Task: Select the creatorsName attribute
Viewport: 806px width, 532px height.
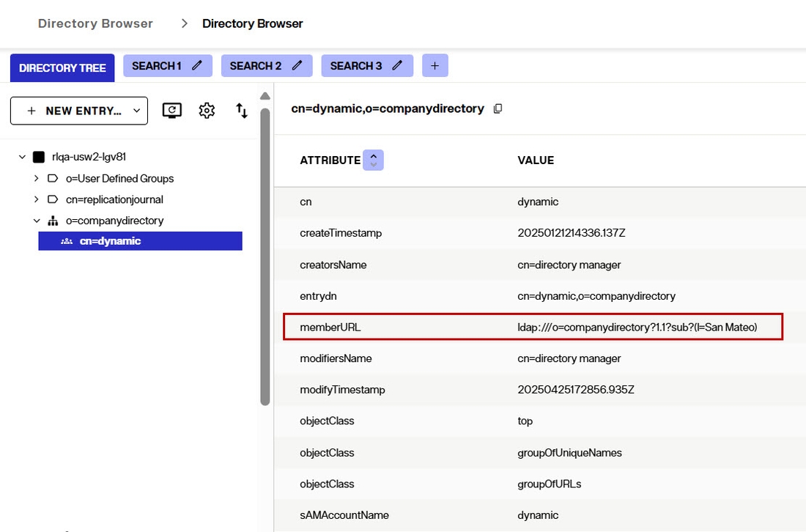Action: coord(333,265)
